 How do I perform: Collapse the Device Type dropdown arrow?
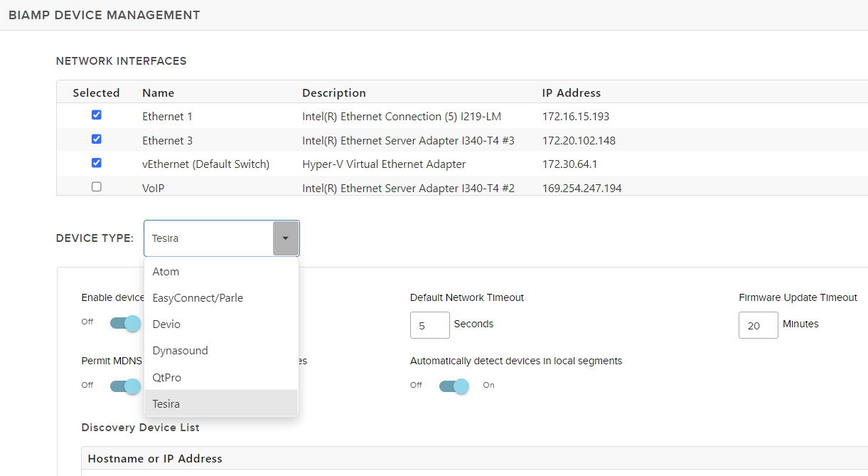pos(285,238)
